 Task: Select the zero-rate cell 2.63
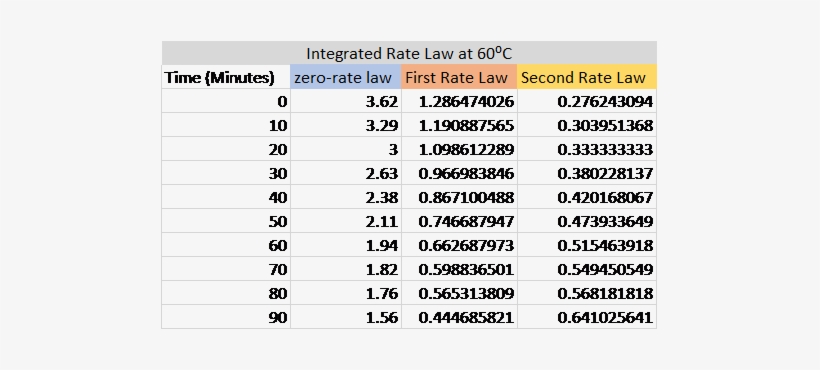tap(346, 174)
